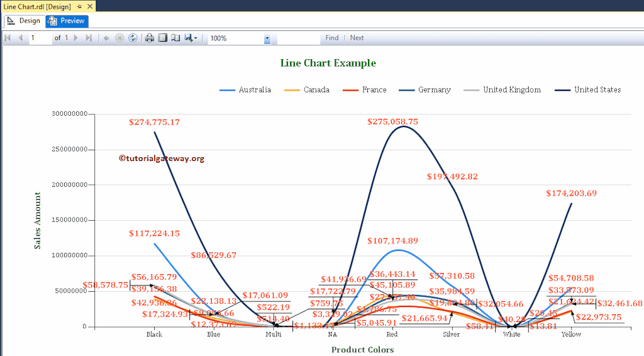Click the France legend color line
The width and height of the screenshot is (644, 356).
pyautogui.click(x=351, y=90)
